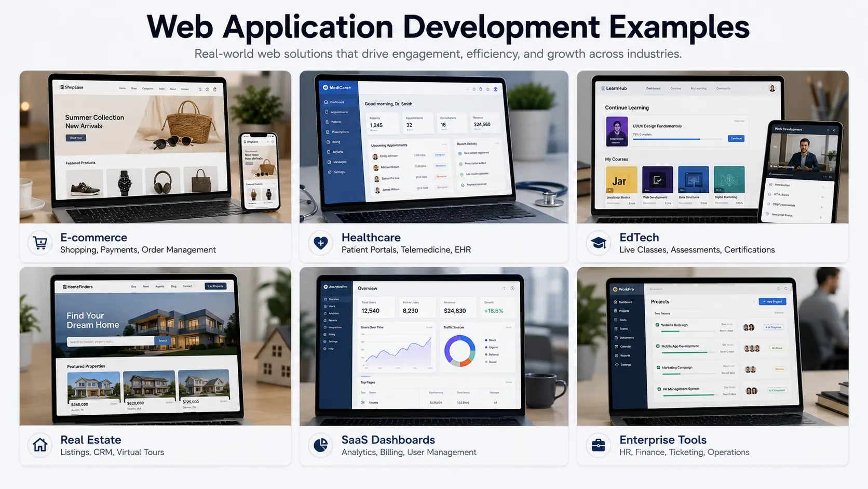The height and width of the screenshot is (489, 868).
Task: Click the Real Estate house icon
Action: point(40,445)
